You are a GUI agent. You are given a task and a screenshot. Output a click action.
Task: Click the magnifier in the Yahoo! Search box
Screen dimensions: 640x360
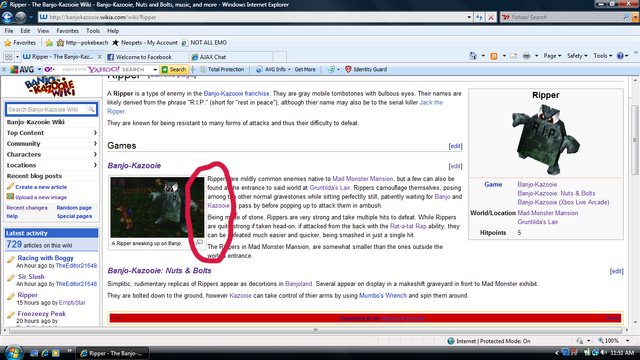(626, 17)
